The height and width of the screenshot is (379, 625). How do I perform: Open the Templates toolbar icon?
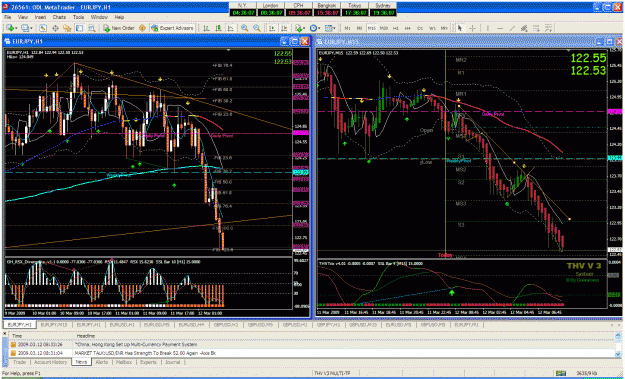(x=328, y=28)
